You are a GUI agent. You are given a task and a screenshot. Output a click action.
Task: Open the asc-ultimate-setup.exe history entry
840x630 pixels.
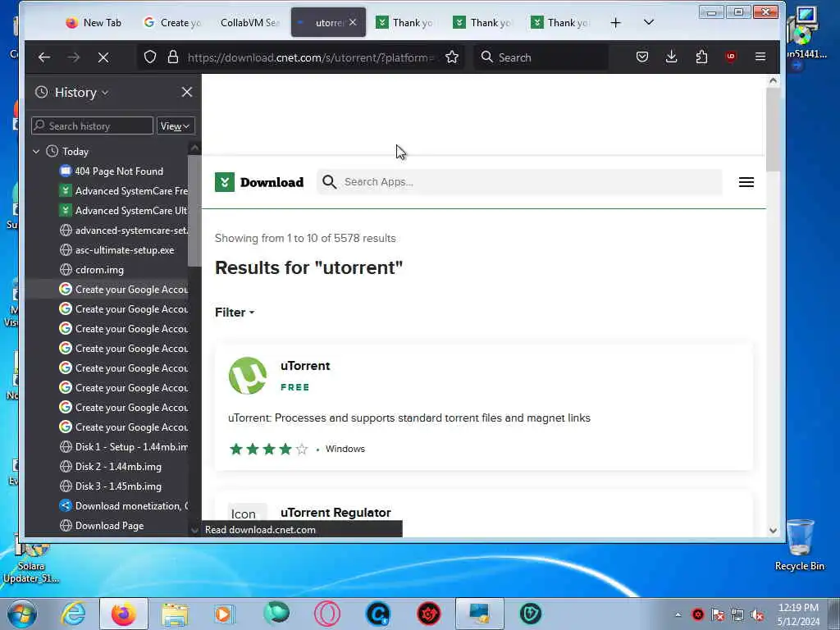point(123,250)
